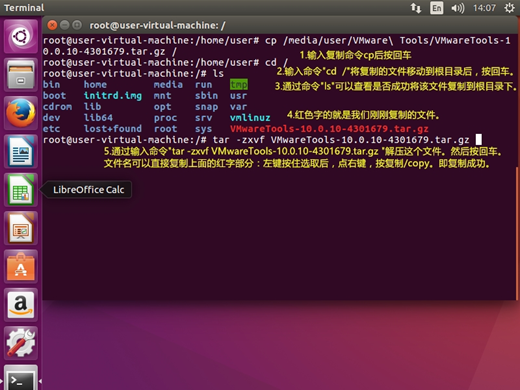Open the Files manager from launcher
520x390 pixels.
pyautogui.click(x=21, y=75)
